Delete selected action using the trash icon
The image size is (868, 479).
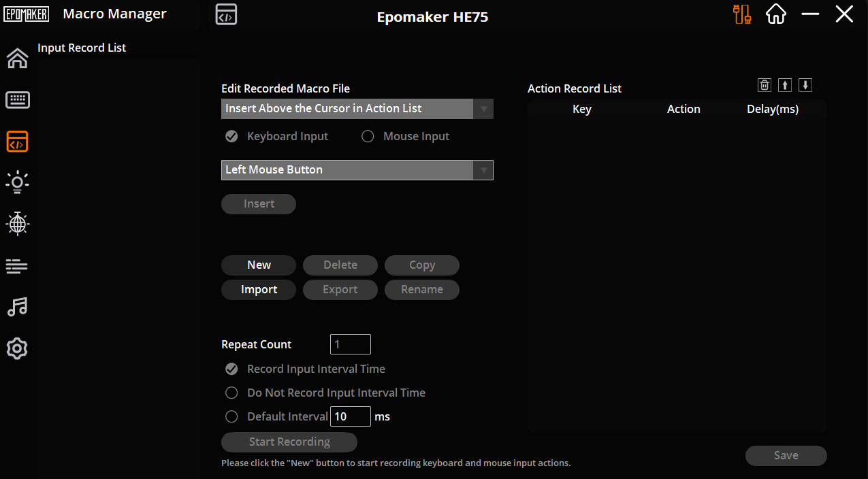click(x=765, y=85)
